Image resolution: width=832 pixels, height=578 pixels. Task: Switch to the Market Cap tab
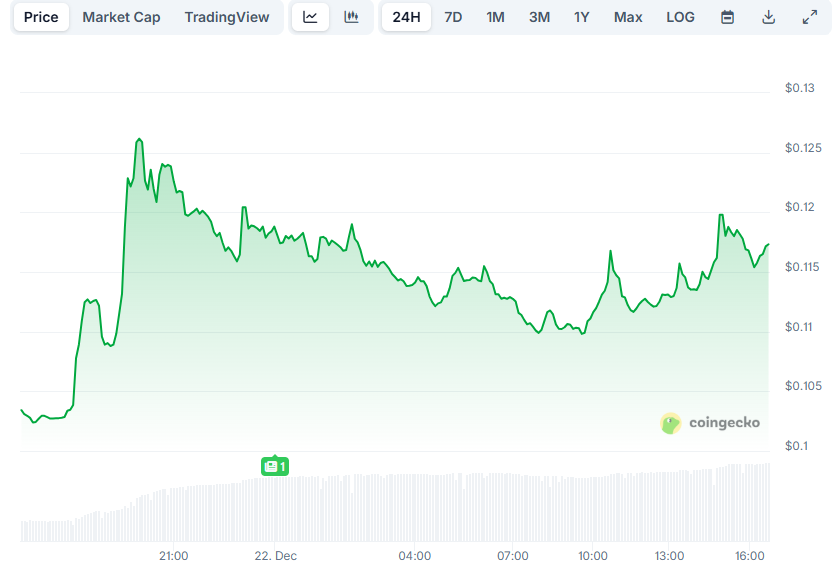coord(121,17)
